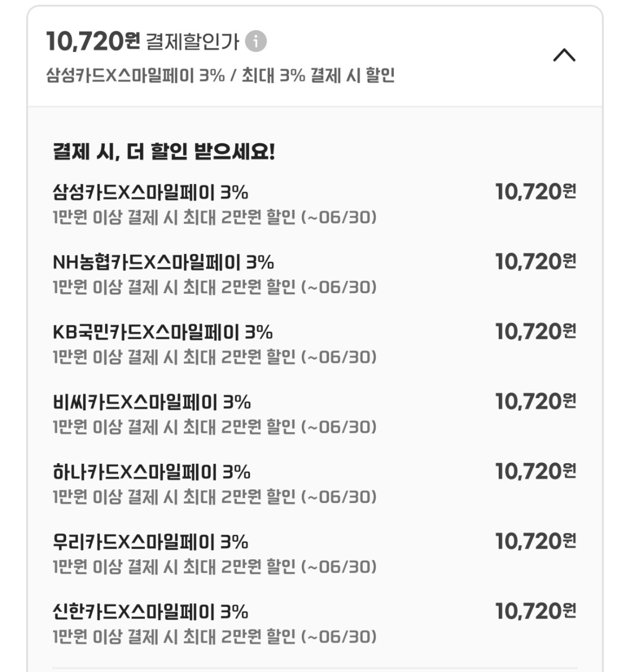Pick 하나카드X스마일페이 3% discount entry

click(x=151, y=472)
